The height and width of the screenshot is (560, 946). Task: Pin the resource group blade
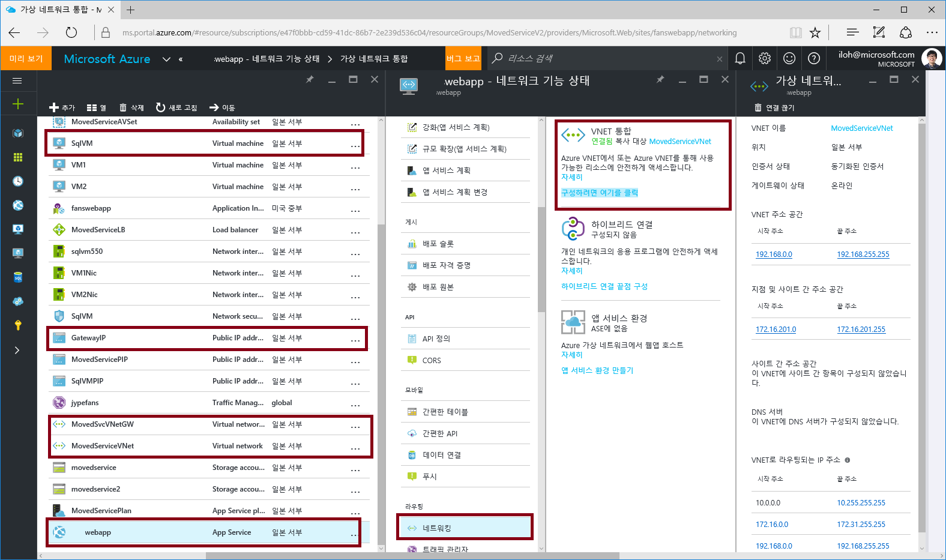pos(310,79)
